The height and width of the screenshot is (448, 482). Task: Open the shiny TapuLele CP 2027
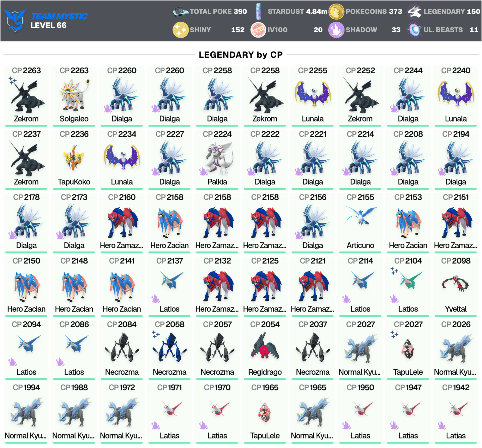tap(408, 350)
